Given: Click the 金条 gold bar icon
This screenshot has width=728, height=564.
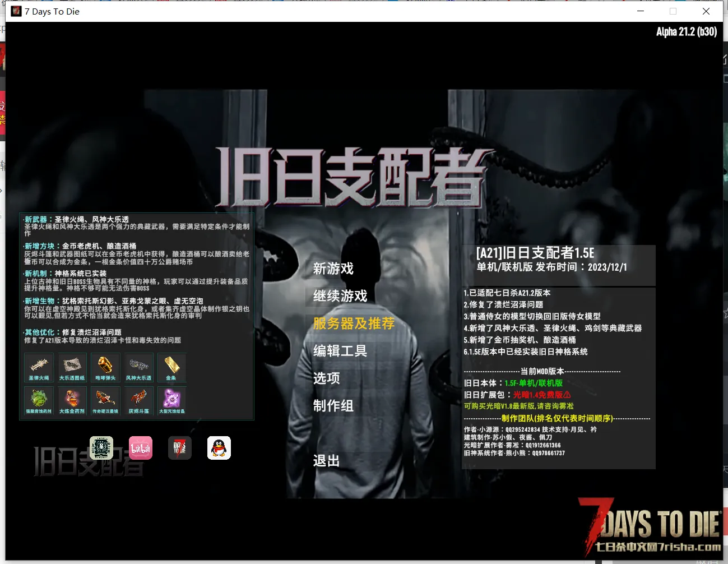Looking at the screenshot, I should coord(171,368).
